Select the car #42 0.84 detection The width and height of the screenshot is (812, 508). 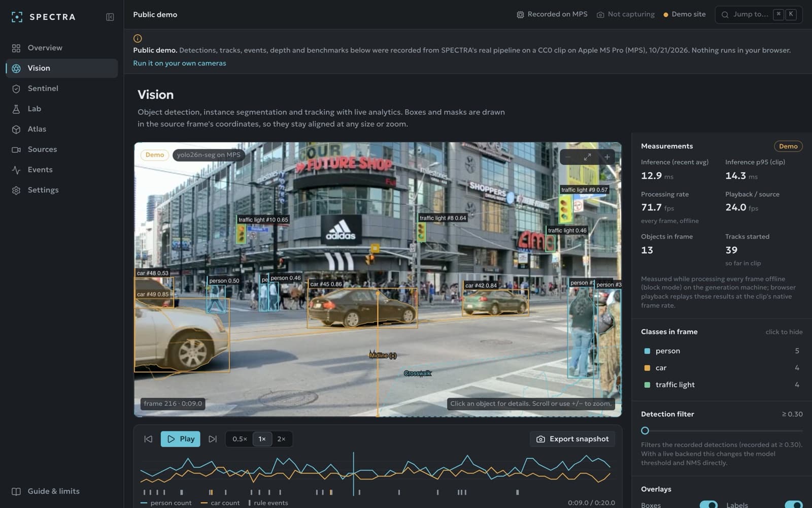click(495, 302)
